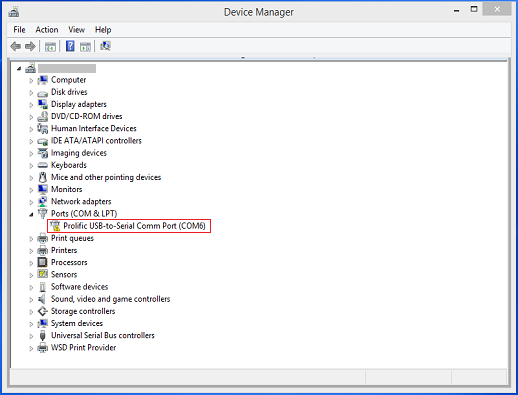
Task: Select the DVD/CD-ROM drives label
Action: pos(87,116)
